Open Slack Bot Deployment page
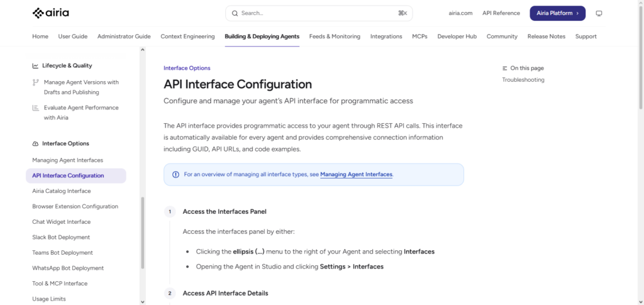644x305 pixels. coord(61,237)
